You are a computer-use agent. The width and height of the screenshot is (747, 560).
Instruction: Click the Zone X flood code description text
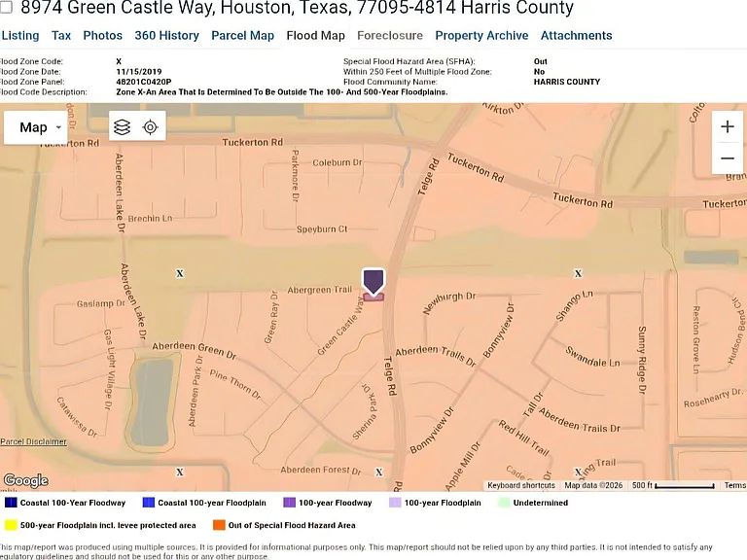tap(282, 92)
